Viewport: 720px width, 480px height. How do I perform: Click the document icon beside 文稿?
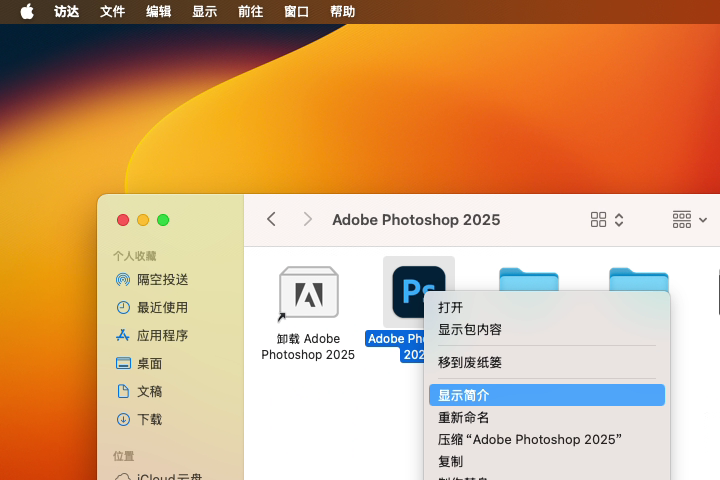click(x=123, y=391)
